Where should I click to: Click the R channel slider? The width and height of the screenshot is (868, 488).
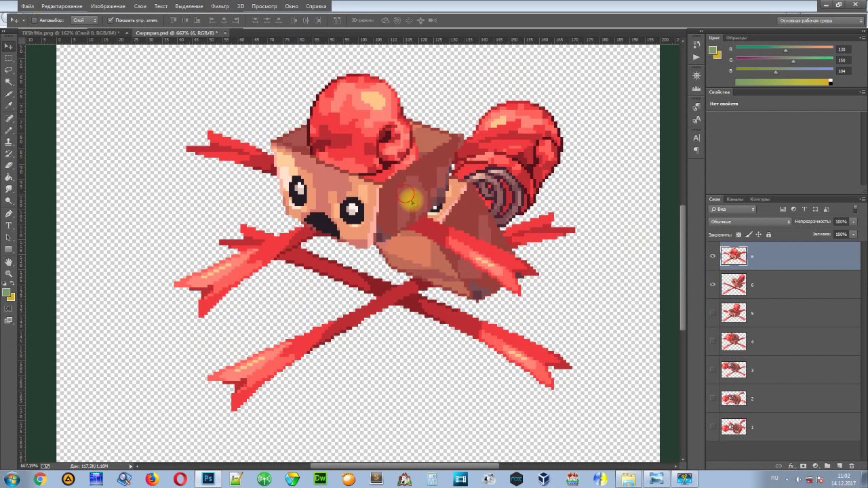[785, 49]
